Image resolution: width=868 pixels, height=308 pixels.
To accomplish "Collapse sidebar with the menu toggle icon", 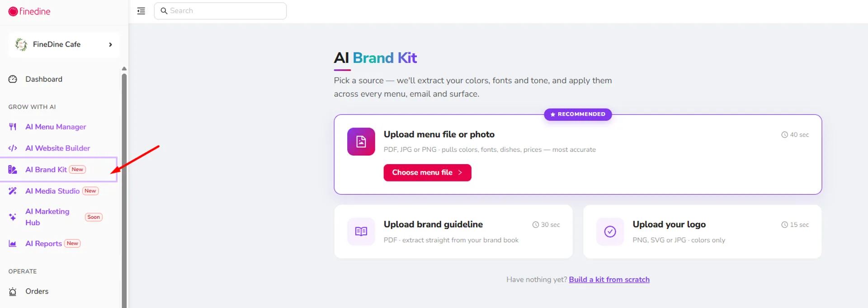I will [141, 11].
